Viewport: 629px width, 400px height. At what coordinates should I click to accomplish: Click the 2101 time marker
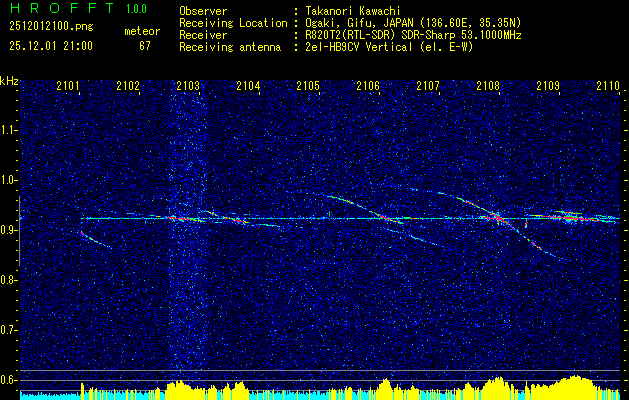(x=68, y=86)
